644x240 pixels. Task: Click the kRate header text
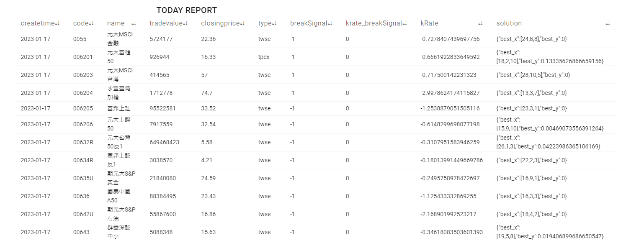(429, 23)
